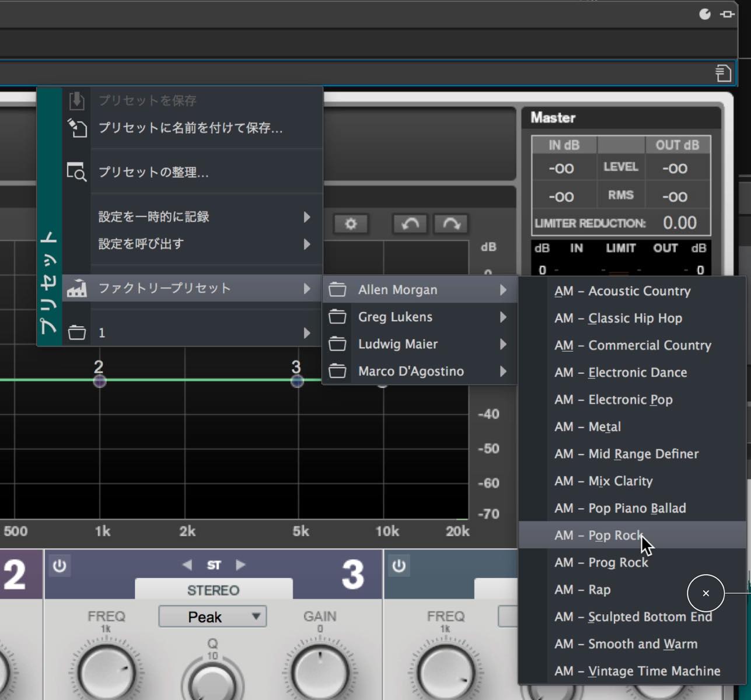Click the STEREO channel mode button
Screen dimensions: 751x700
click(x=213, y=590)
